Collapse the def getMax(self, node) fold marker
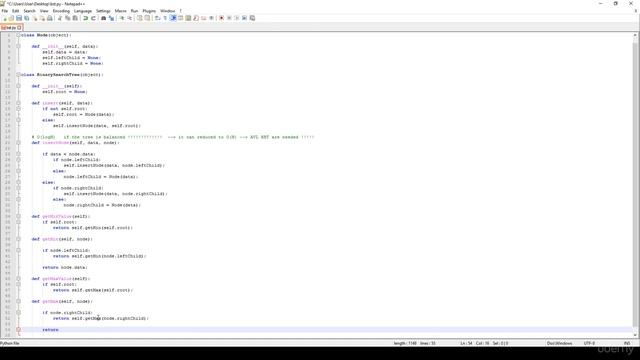This screenshot has width=640, height=360. (18, 301)
